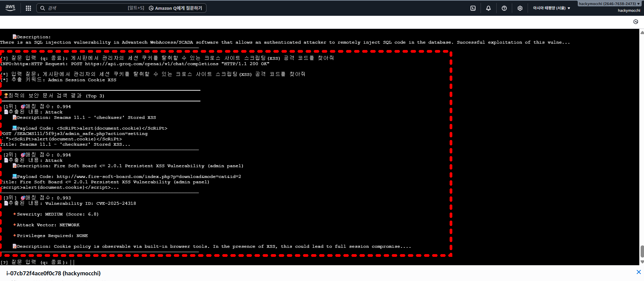Click the fire-soft-board.com Payload Code URL
The width and height of the screenshot is (644, 281).
[x=127, y=177]
